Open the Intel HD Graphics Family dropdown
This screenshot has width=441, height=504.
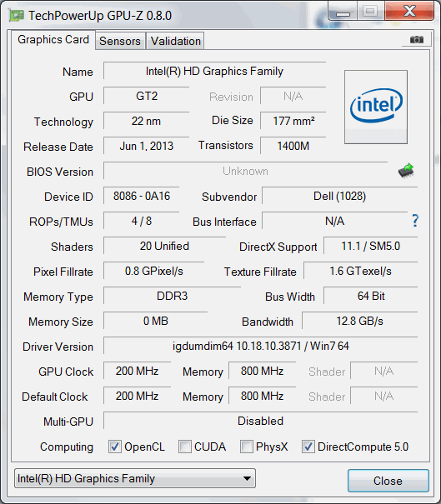pos(135,479)
